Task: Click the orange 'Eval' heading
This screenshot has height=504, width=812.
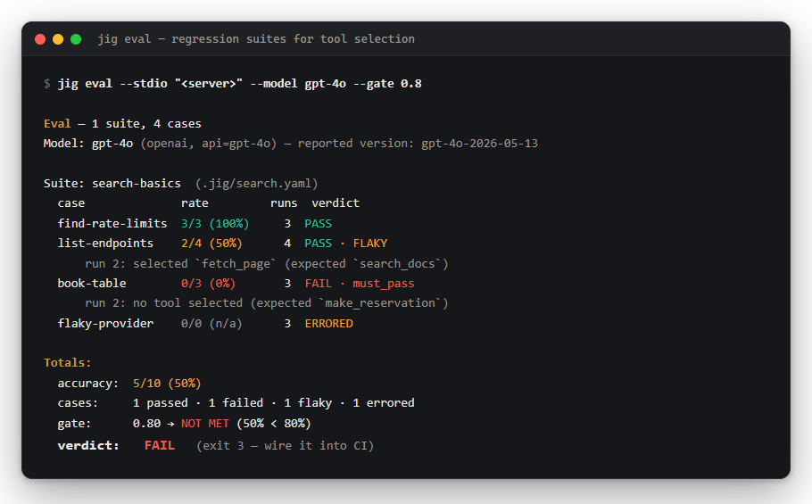Action: point(57,124)
